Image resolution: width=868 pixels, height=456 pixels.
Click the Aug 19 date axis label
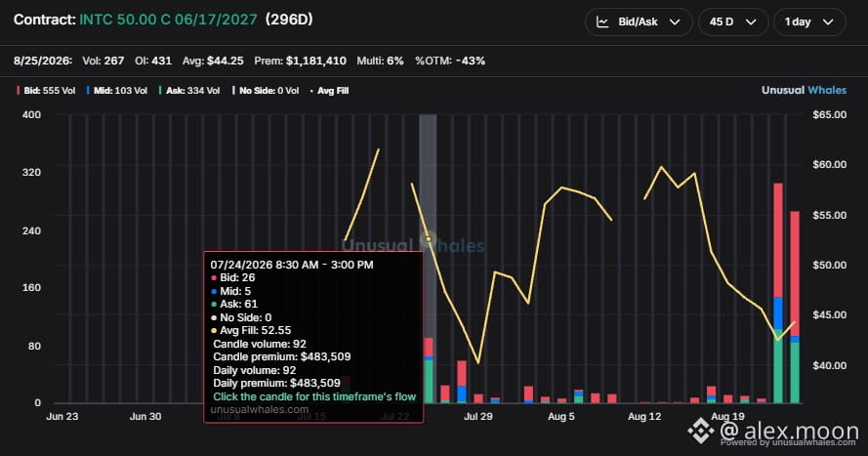727,416
